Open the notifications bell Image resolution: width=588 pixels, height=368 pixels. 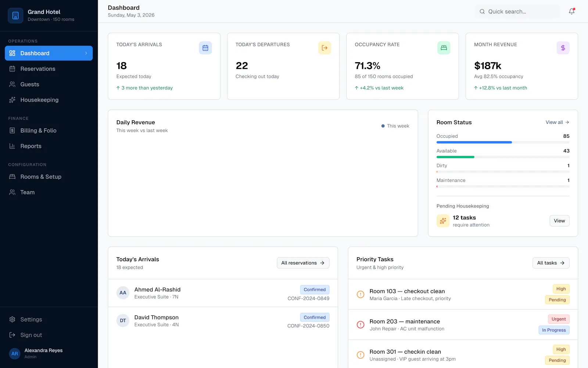point(571,11)
